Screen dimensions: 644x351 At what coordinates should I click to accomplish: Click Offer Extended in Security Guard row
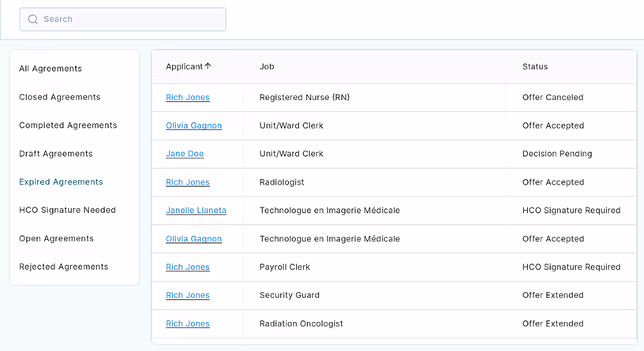[552, 295]
